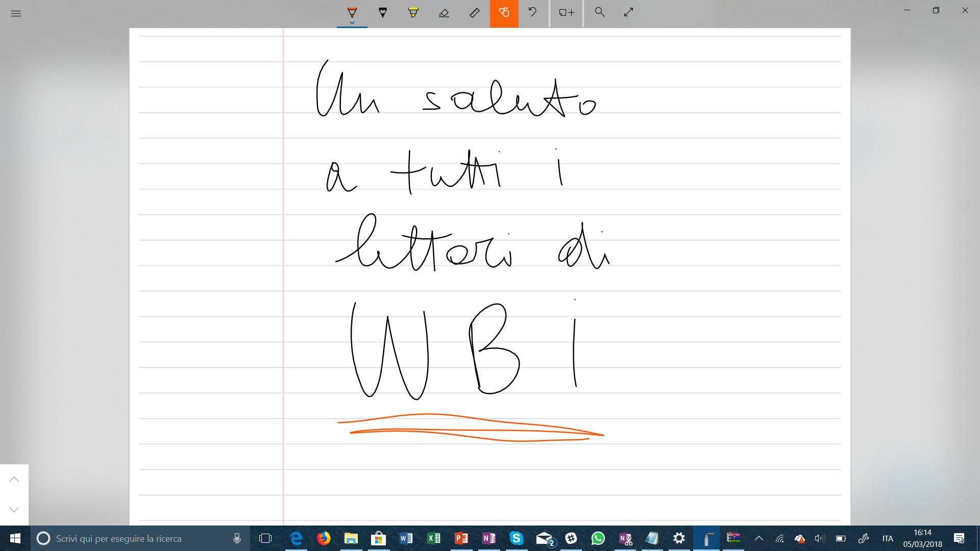Image resolution: width=980 pixels, height=551 pixels.
Task: Click the 'Scrivi qui per eseguire la ricerca' search box
Action: 140,538
